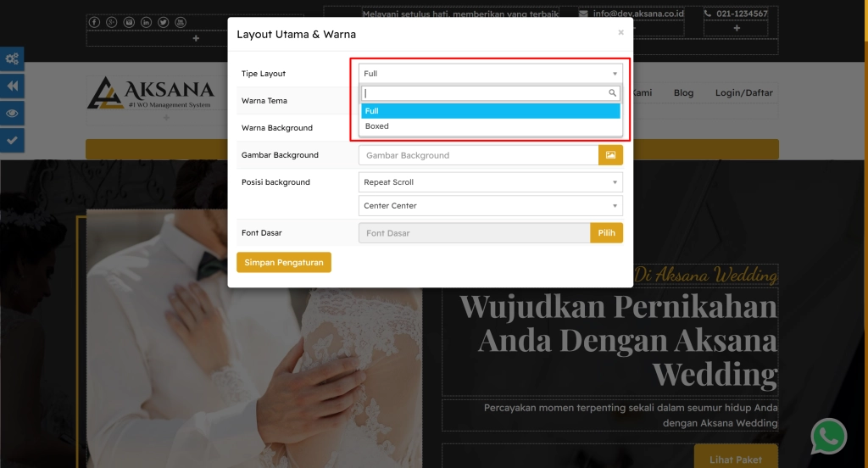Select the Boxed layout option

[x=491, y=126]
